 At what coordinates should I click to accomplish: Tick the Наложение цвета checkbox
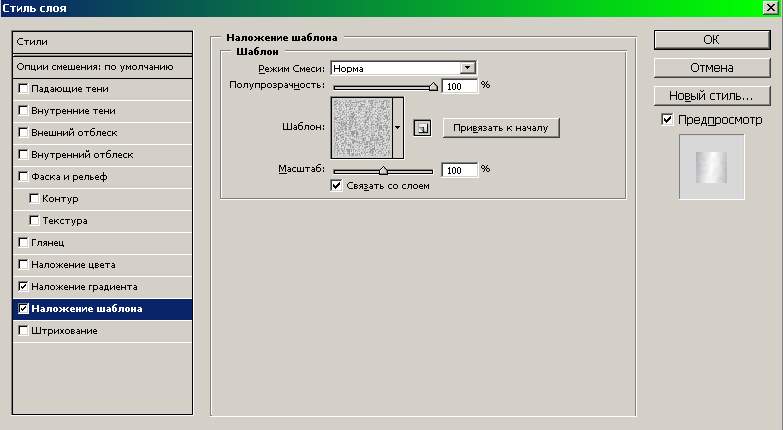[x=23, y=264]
